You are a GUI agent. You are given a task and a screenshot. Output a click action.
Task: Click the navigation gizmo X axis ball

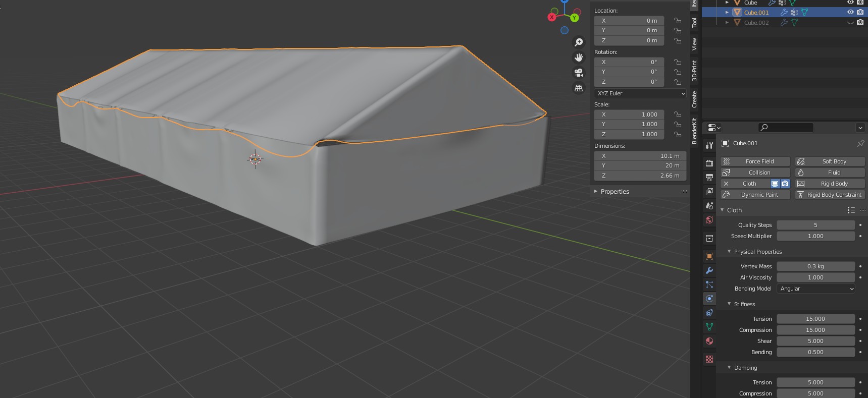552,17
